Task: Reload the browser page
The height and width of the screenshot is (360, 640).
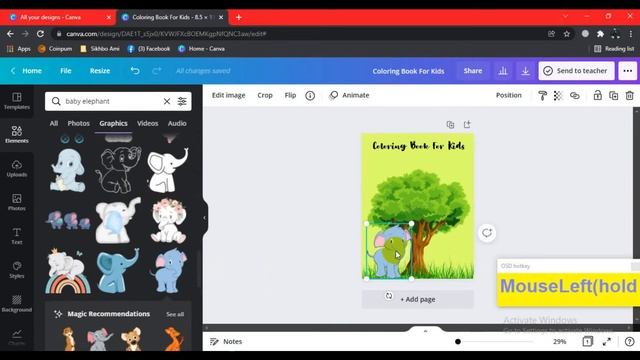Action: click(x=40, y=34)
